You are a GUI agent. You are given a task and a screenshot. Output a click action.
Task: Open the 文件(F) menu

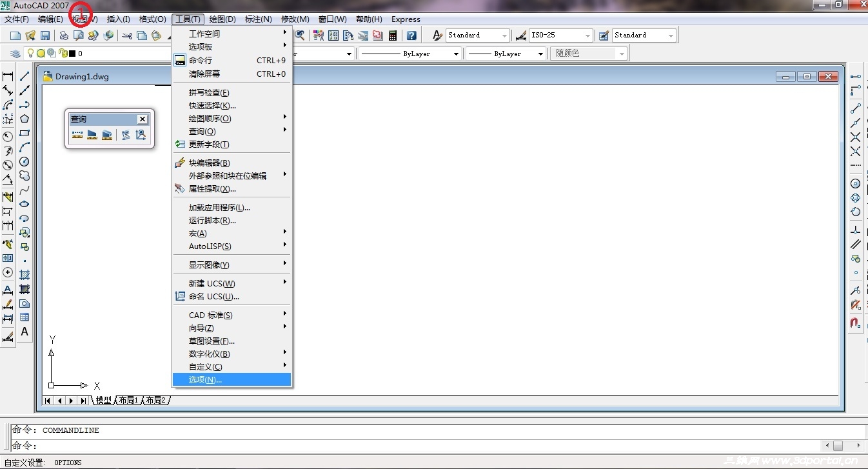[x=17, y=19]
